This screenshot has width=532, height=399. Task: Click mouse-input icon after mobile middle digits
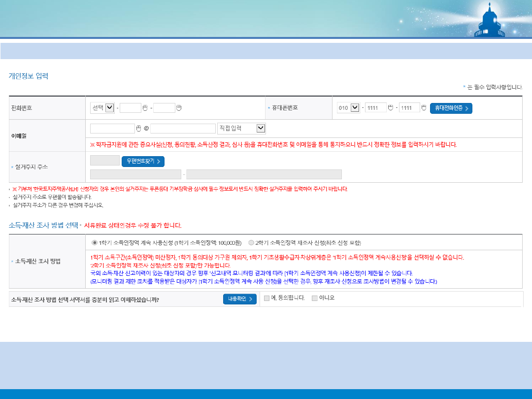click(x=391, y=108)
